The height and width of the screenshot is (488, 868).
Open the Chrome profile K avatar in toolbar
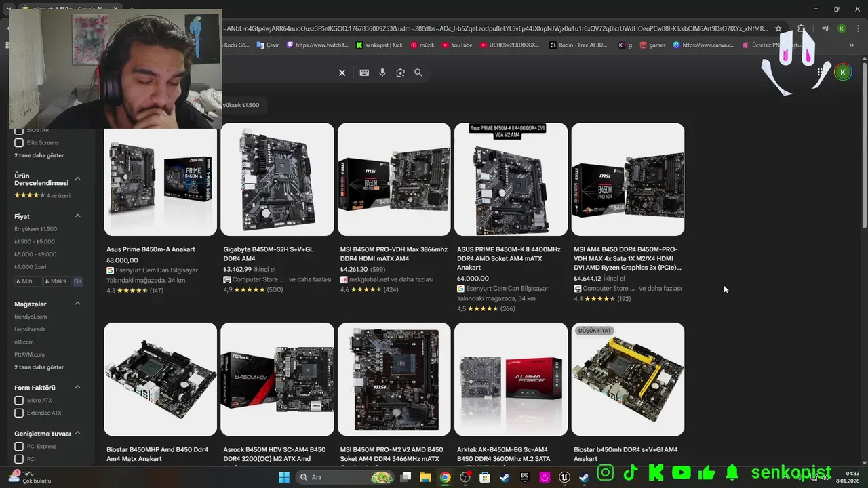[842, 28]
